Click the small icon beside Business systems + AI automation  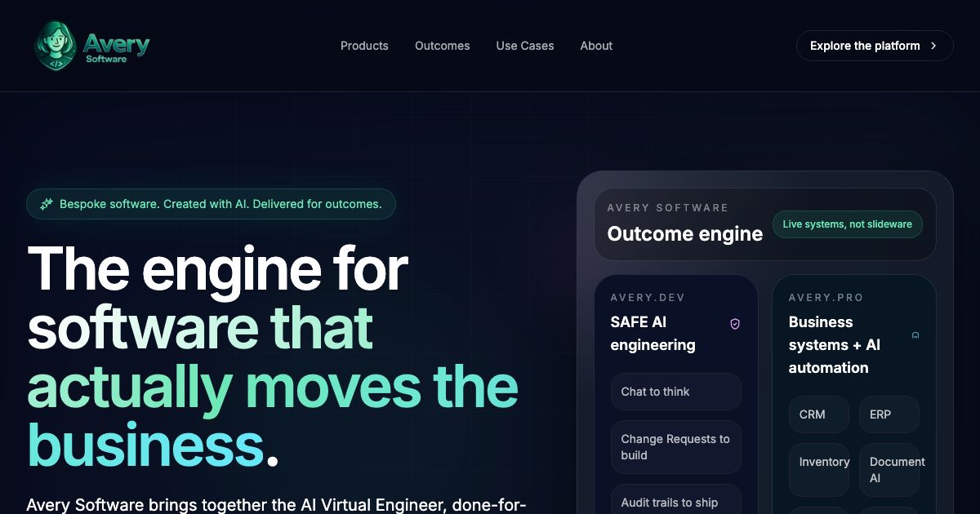coord(915,335)
